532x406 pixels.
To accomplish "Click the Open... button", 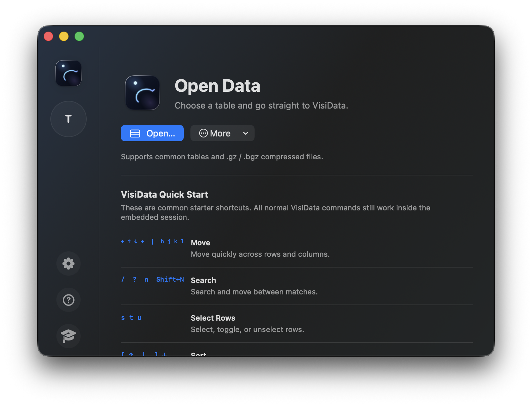I will point(152,133).
